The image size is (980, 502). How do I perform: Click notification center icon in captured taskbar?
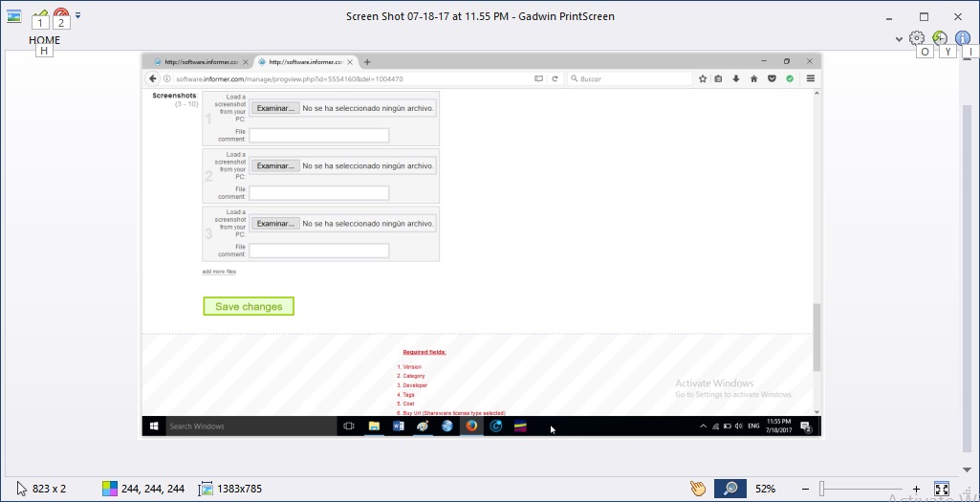[807, 426]
